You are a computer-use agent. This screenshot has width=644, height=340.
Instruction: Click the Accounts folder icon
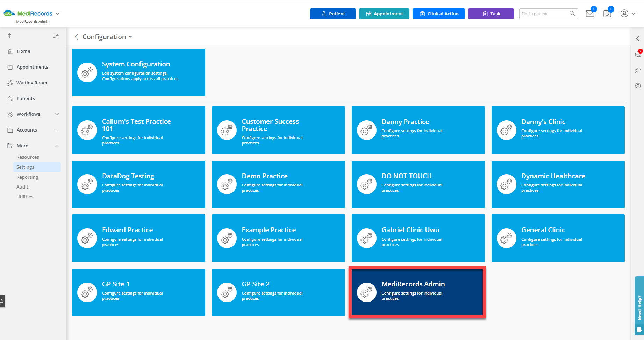10,130
